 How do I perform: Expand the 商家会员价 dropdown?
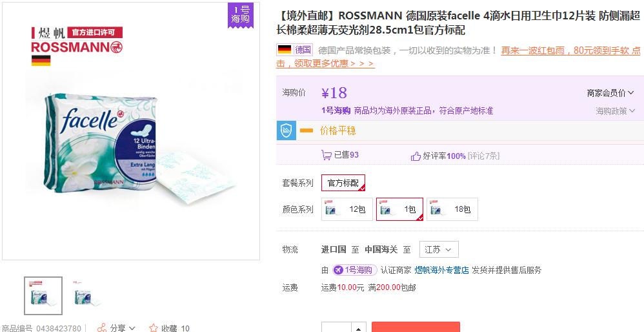pos(610,93)
